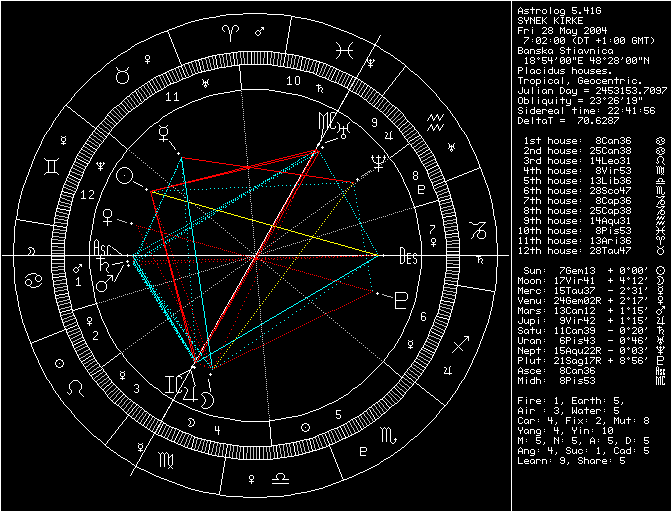The image size is (672, 512).
Task: Select the SYNEK KIRKE chart name
Action: click(552, 20)
